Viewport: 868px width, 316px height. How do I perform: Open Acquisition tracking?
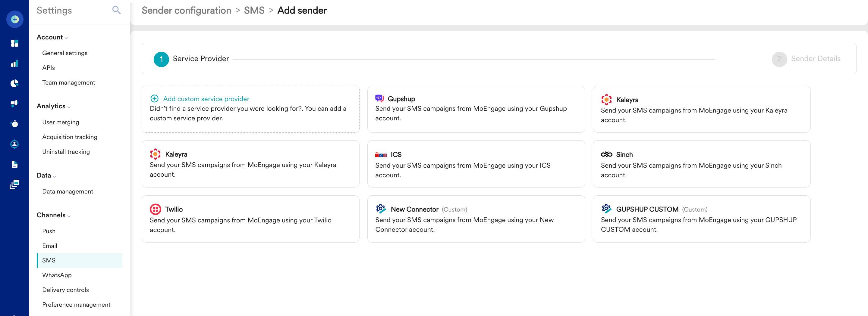click(70, 137)
